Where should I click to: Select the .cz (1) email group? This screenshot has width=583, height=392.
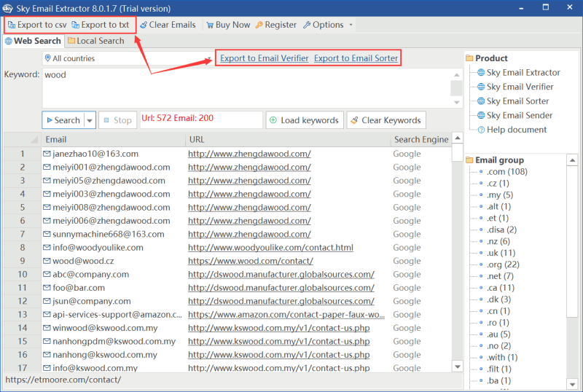pyautogui.click(x=498, y=184)
